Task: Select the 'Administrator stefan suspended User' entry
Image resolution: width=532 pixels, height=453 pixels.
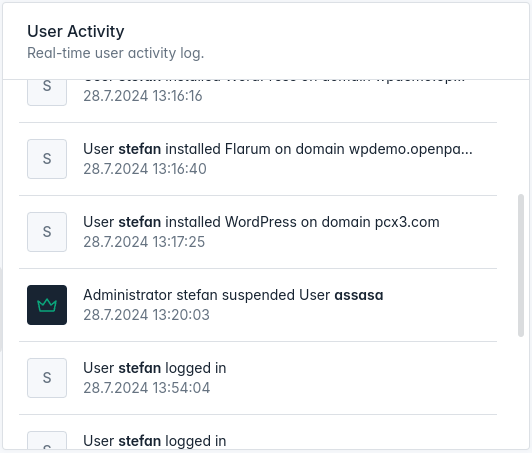Action: (x=258, y=305)
